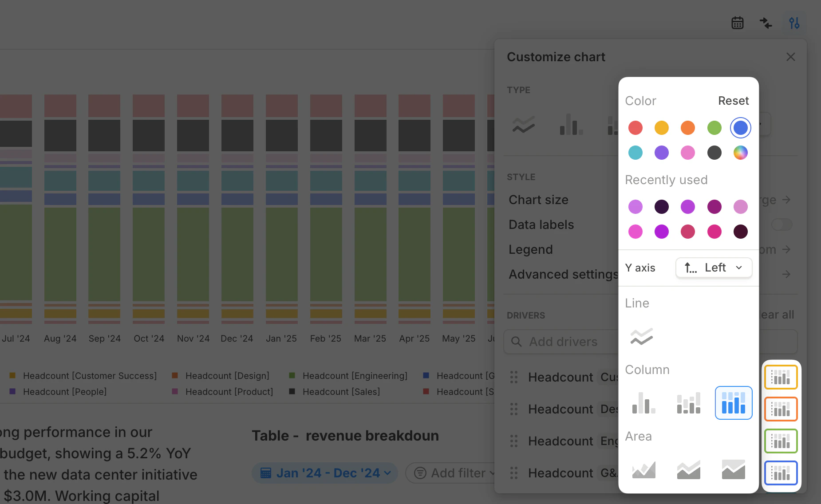Grab drag handle for Headcount Customer Success driver
The height and width of the screenshot is (504, 821).
(514, 377)
